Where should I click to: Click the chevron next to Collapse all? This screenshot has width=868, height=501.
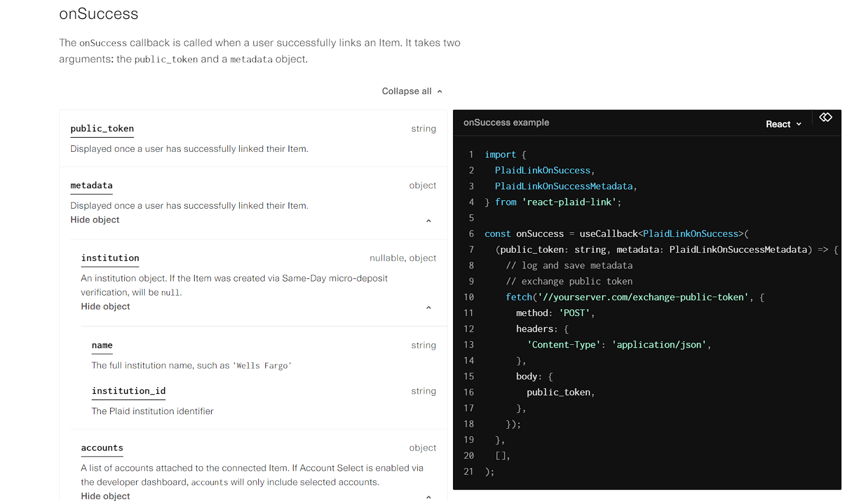(439, 91)
